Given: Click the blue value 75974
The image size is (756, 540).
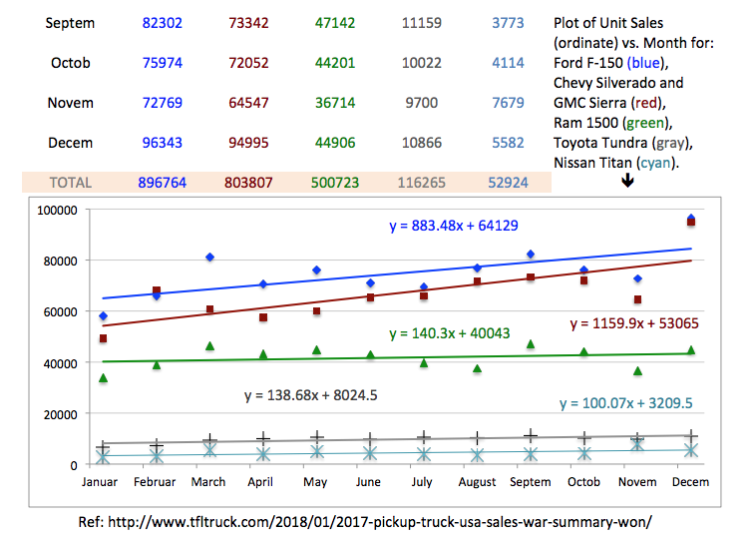Looking at the screenshot, I should pyautogui.click(x=162, y=63).
